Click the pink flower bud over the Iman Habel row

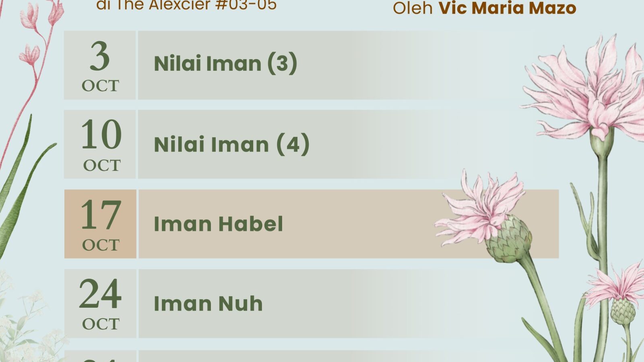(x=483, y=209)
